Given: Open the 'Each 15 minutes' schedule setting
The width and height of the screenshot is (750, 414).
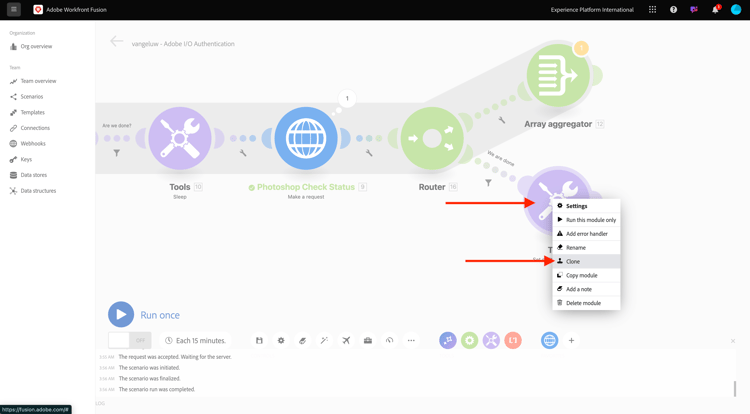Looking at the screenshot, I should (x=195, y=340).
